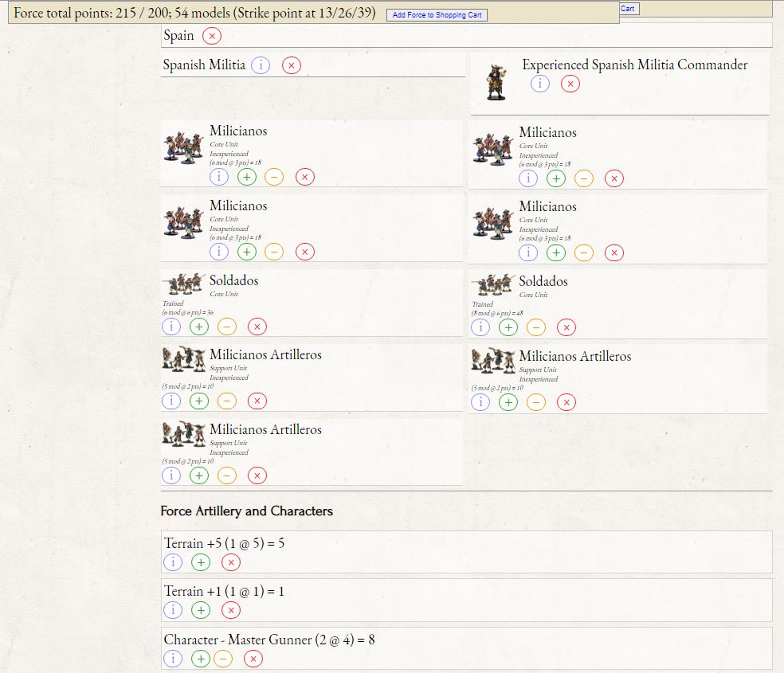
Task: Delete the Experienced Spanish Militia Commander
Action: pyautogui.click(x=570, y=83)
